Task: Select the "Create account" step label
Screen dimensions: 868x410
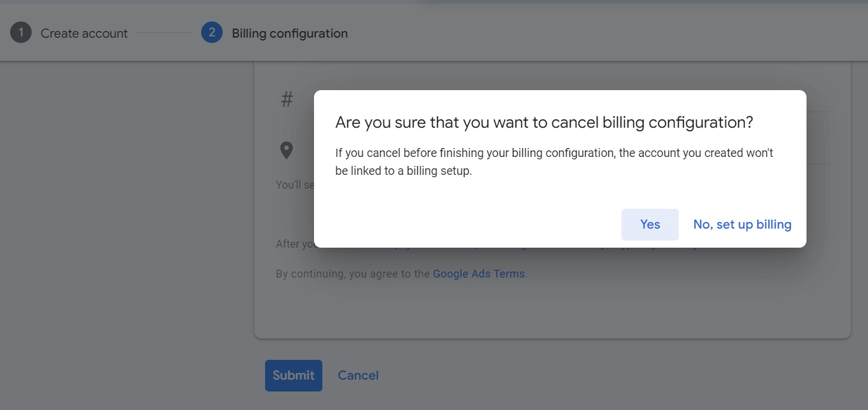Action: (84, 33)
